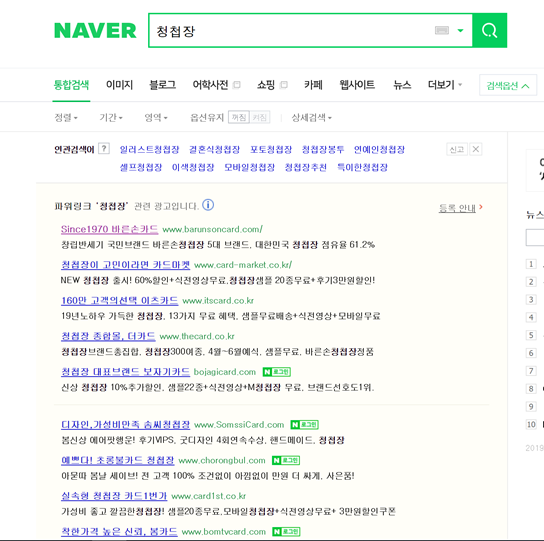544x541 pixels.
Task: Open the 예쁘다! 초롱불카드 청첩장 link
Action: [117, 460]
